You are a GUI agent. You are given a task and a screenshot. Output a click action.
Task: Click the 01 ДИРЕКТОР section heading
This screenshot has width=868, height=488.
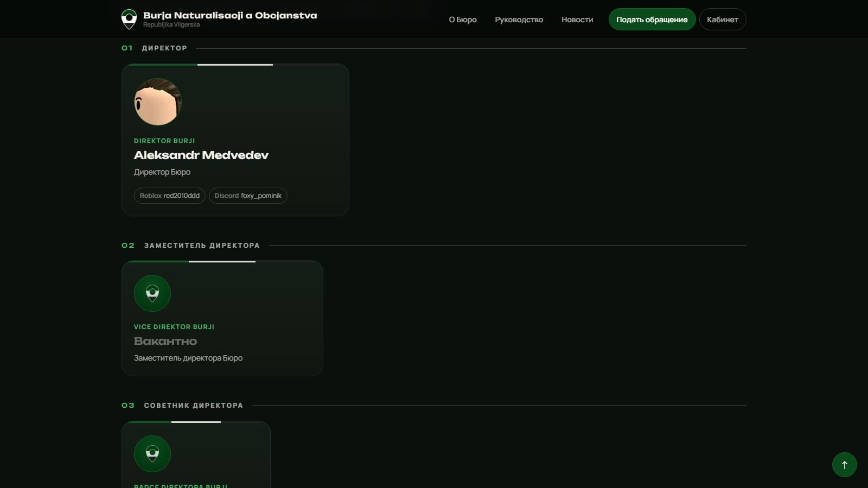[x=154, y=48]
